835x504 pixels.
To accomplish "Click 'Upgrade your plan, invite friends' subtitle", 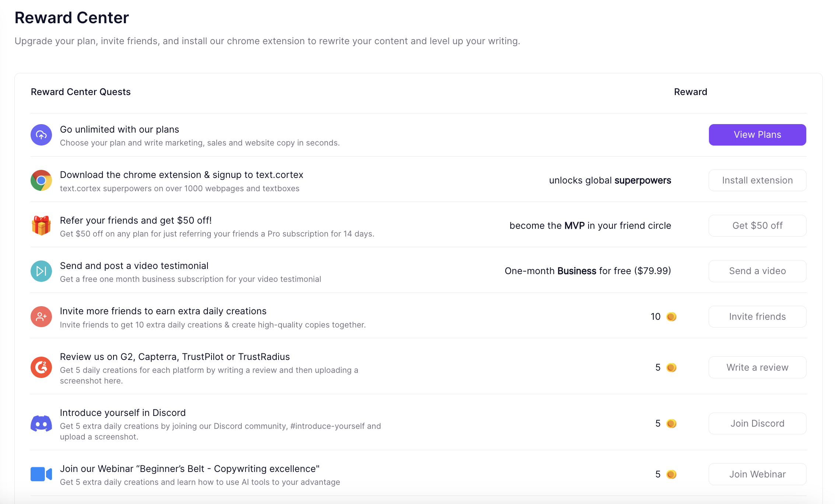I will click(x=268, y=41).
